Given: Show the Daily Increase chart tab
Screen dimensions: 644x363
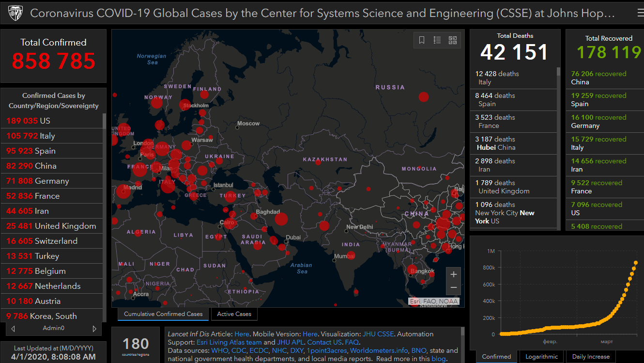Looking at the screenshot, I should pyautogui.click(x=590, y=357).
